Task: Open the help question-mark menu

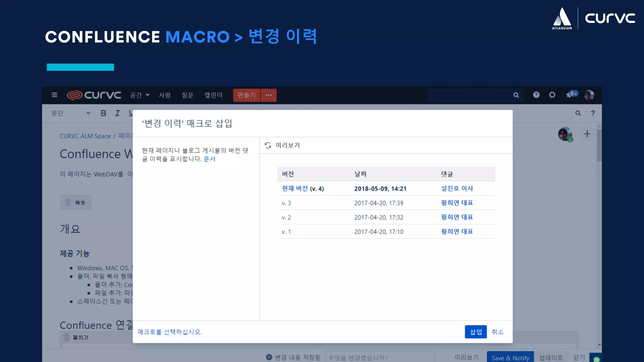Action: pyautogui.click(x=536, y=95)
